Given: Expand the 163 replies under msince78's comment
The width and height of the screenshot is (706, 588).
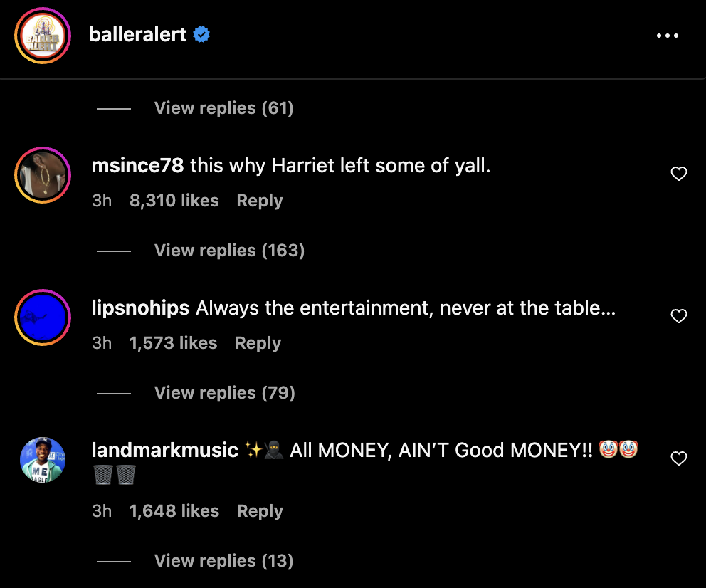Looking at the screenshot, I should tap(229, 251).
